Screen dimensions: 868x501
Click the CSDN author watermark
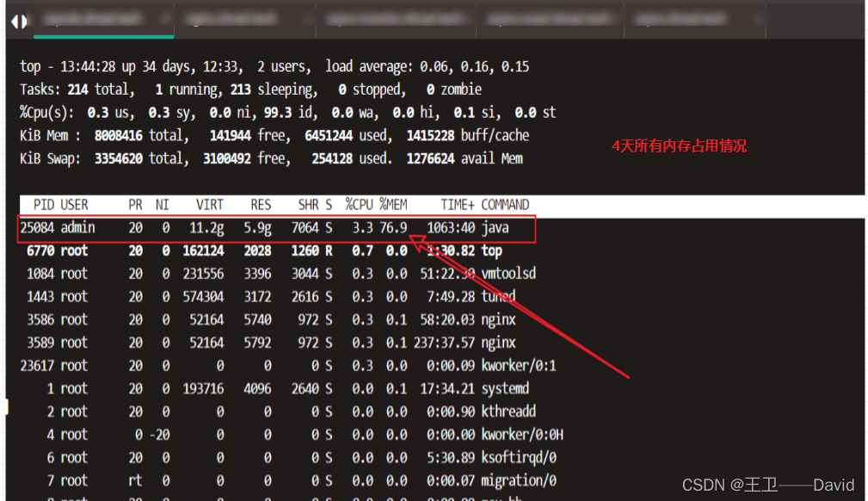767,486
